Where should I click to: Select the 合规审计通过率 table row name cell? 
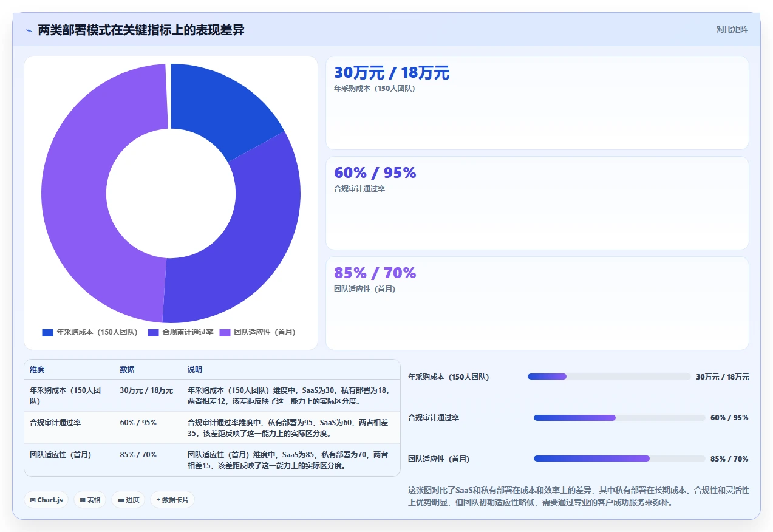click(69, 428)
